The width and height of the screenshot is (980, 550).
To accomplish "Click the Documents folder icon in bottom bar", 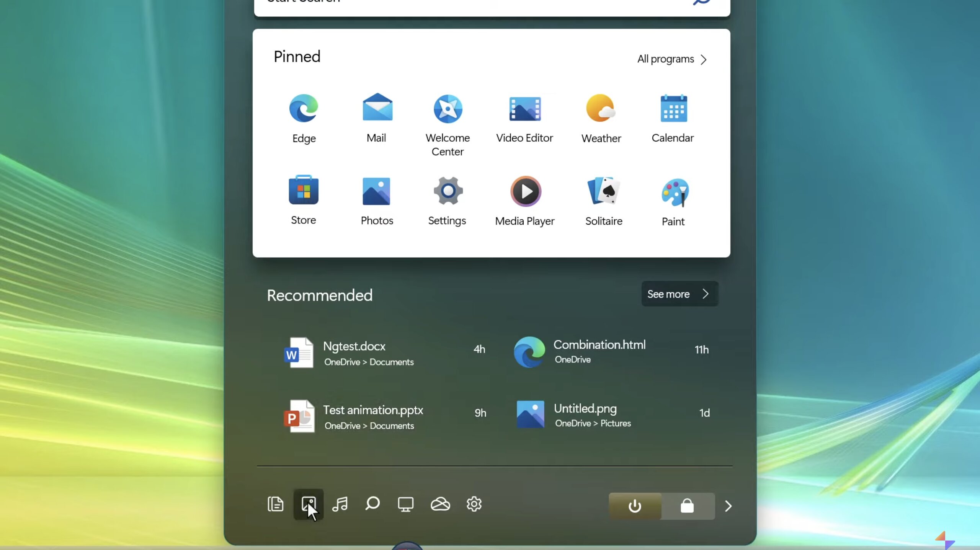I will click(275, 504).
